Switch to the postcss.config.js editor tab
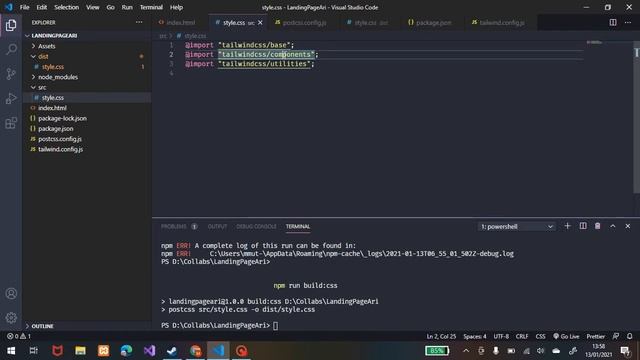The width and height of the screenshot is (640, 360). click(304, 23)
